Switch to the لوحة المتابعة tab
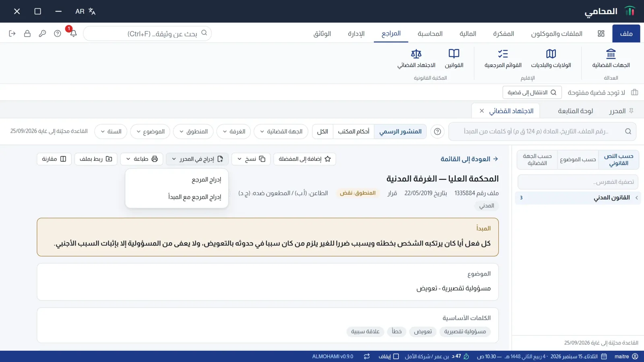Image resolution: width=644 pixels, height=362 pixels. click(575, 111)
